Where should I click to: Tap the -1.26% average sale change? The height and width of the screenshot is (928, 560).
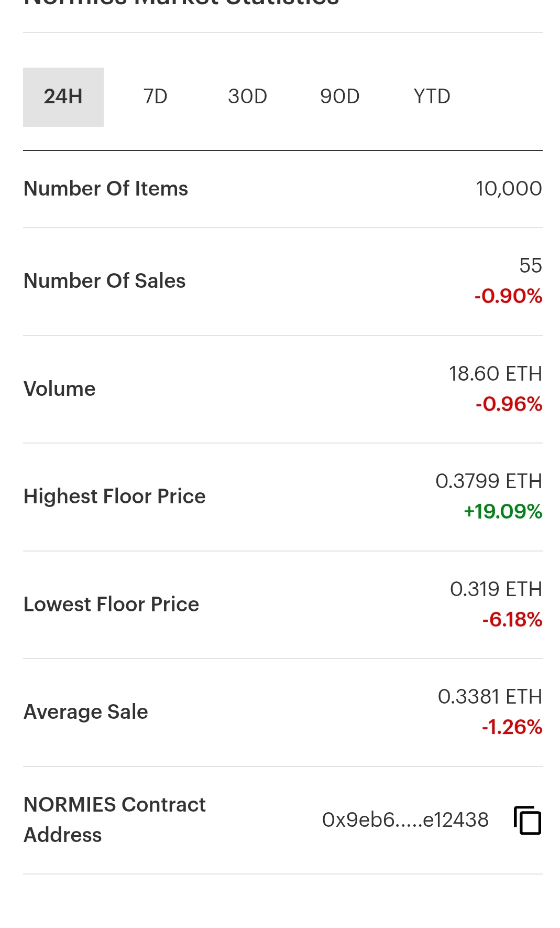point(512,727)
